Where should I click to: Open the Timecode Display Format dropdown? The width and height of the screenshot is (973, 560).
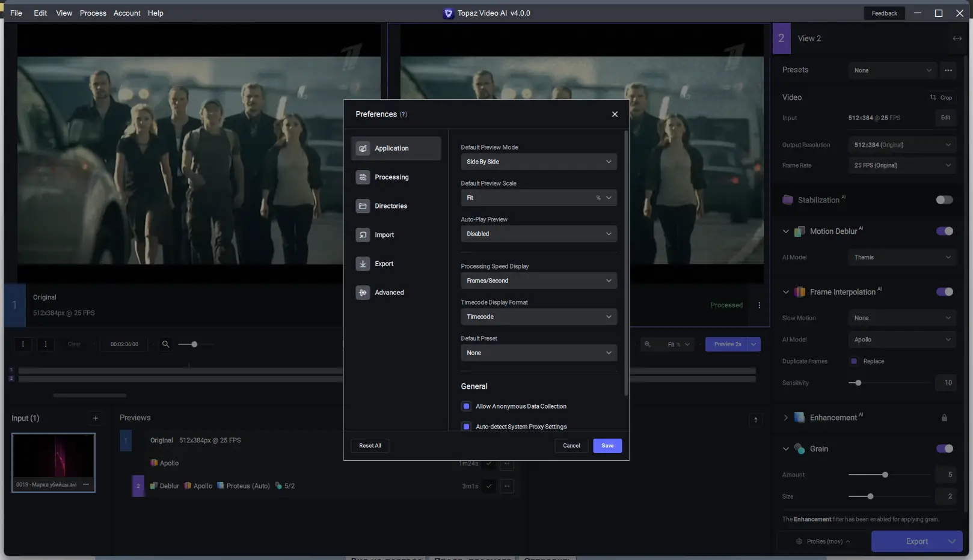(x=539, y=317)
